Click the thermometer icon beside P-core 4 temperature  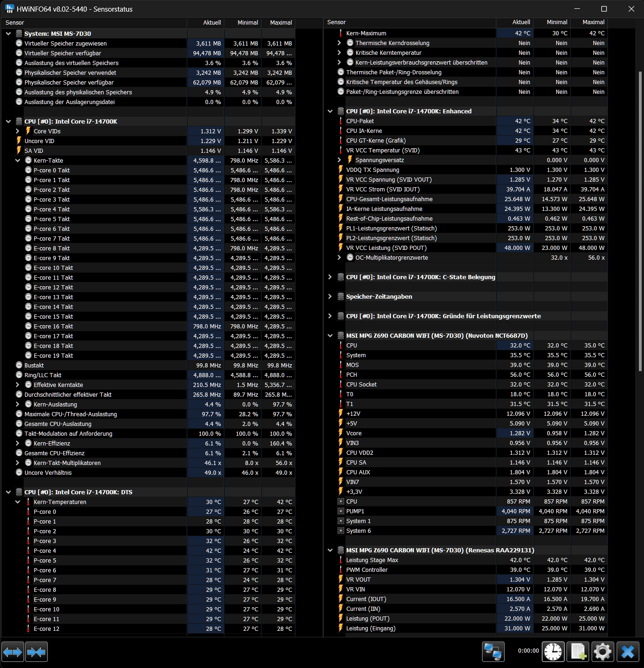tap(28, 550)
